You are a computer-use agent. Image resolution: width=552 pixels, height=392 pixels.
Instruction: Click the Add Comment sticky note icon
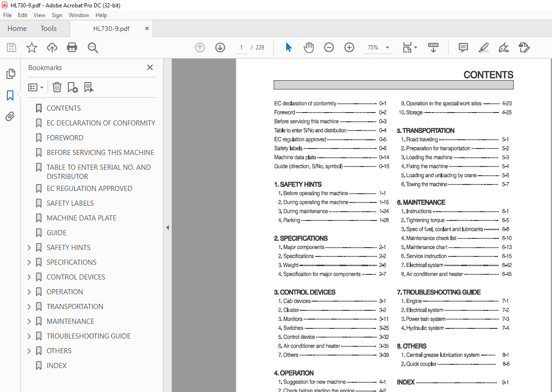pos(463,48)
